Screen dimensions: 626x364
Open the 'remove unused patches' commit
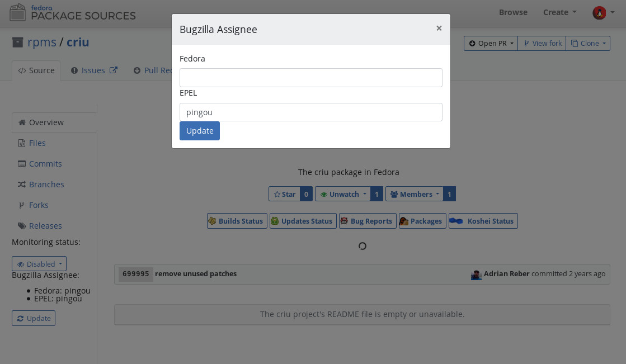[196, 274]
